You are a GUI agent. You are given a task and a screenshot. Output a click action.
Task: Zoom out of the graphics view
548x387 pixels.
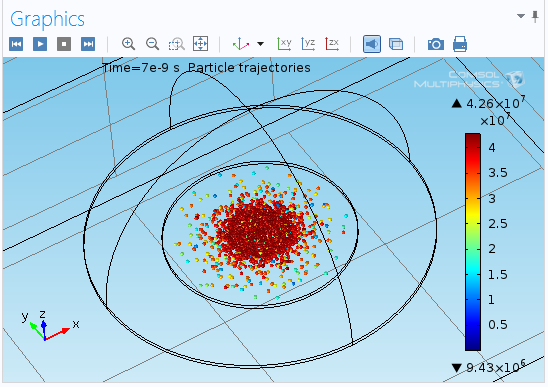tap(152, 44)
